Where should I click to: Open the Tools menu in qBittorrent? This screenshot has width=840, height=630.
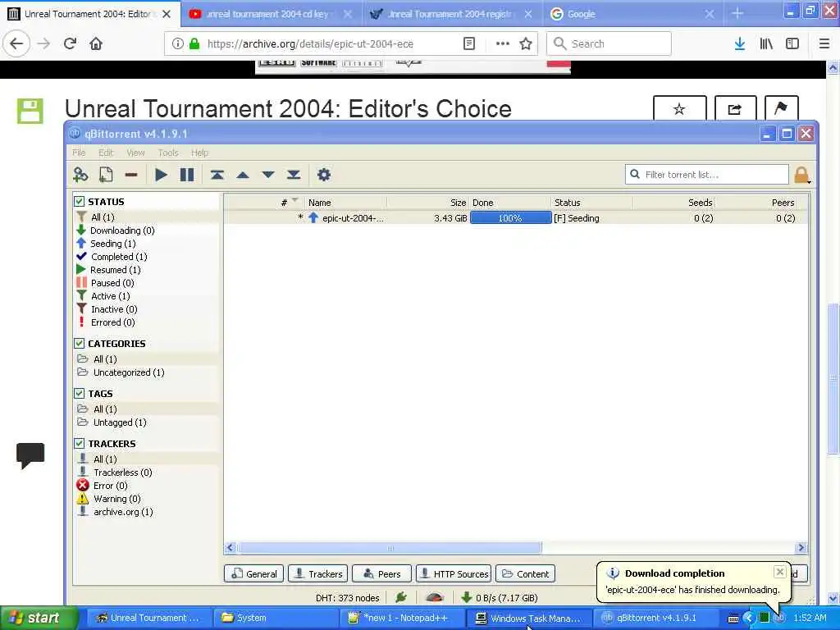[167, 153]
